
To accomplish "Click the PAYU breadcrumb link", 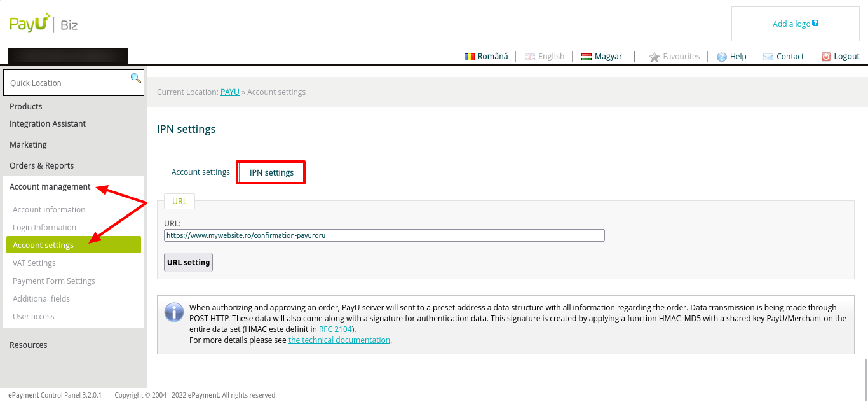I will click(229, 92).
